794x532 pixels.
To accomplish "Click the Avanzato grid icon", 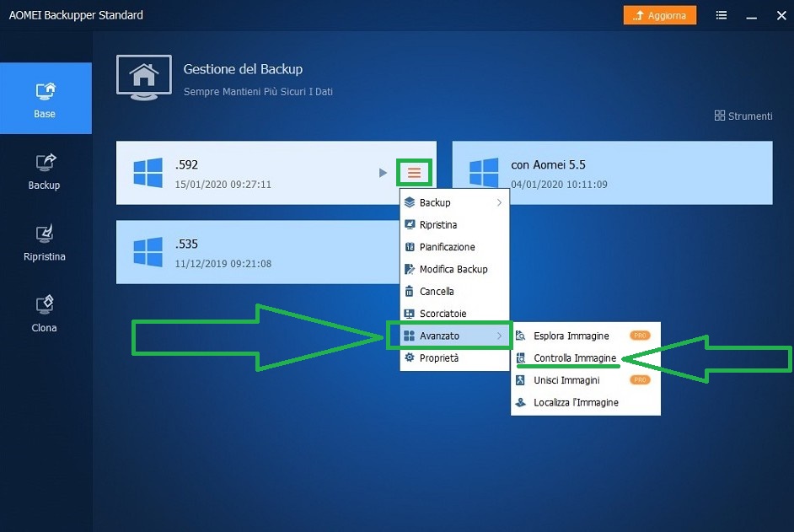I will [410, 336].
